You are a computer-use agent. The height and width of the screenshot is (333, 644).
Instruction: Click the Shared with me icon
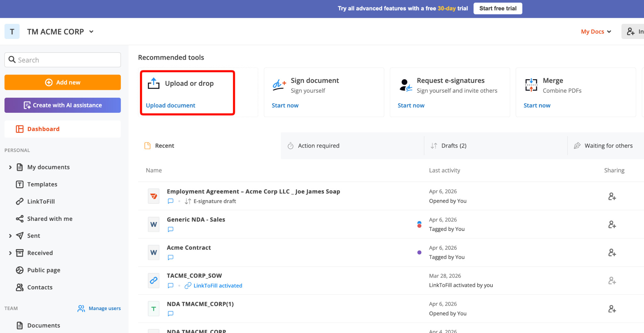click(20, 219)
